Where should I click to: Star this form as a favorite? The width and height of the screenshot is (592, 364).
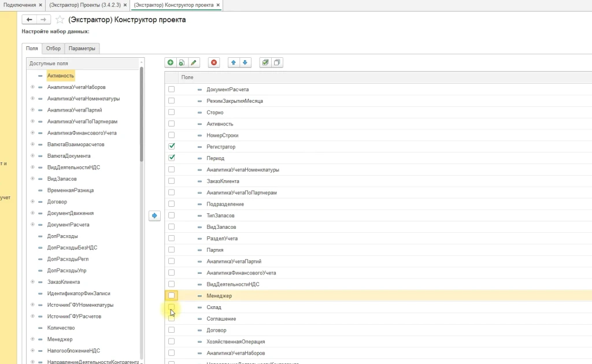pyautogui.click(x=60, y=20)
